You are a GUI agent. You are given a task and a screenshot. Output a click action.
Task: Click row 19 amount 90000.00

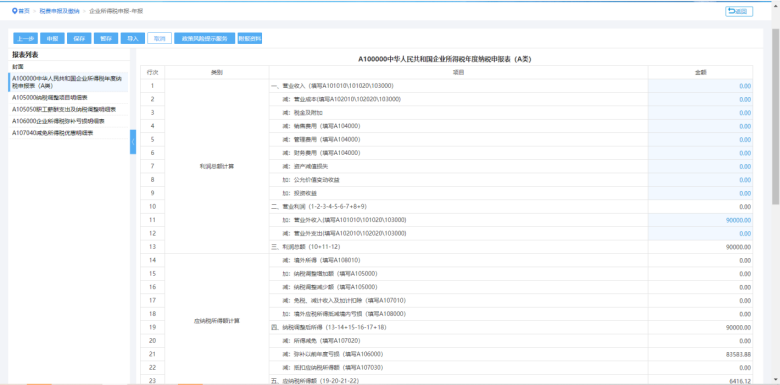[738, 327]
